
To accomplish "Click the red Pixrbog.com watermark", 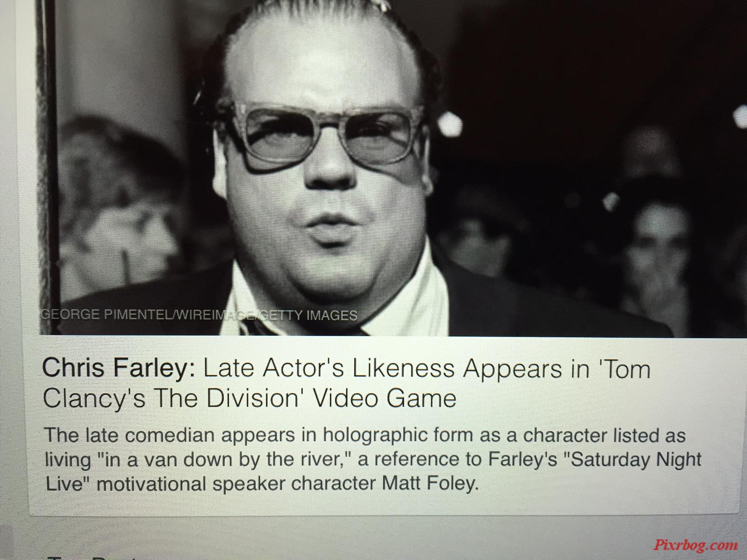I will click(x=695, y=545).
